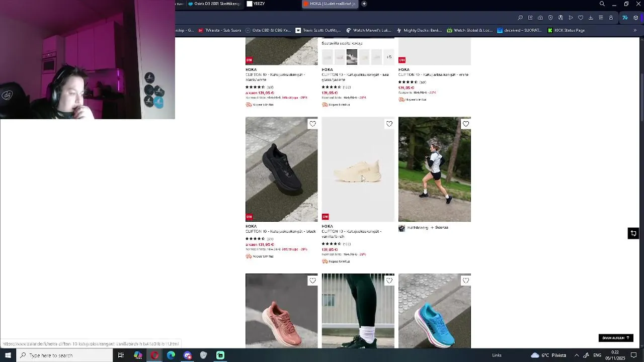The image size is (644, 362).
Task: Expand the system tray hidden icons
Action: pyautogui.click(x=577, y=355)
